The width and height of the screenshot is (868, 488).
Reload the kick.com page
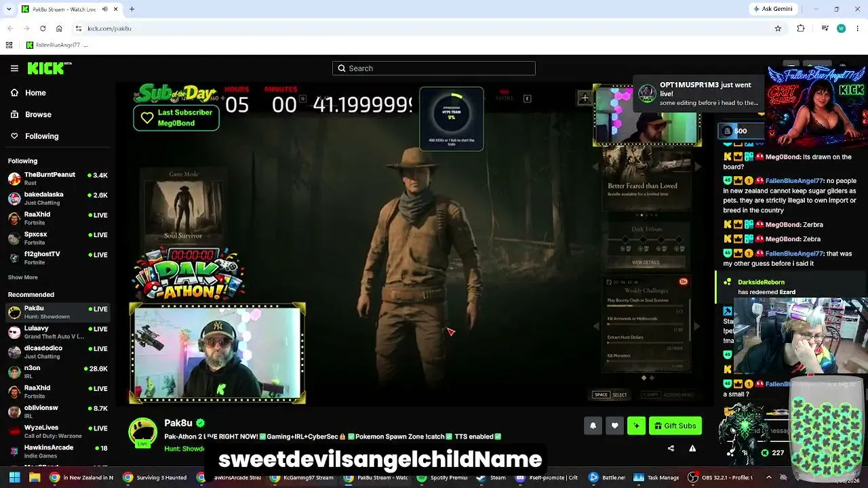point(43,28)
